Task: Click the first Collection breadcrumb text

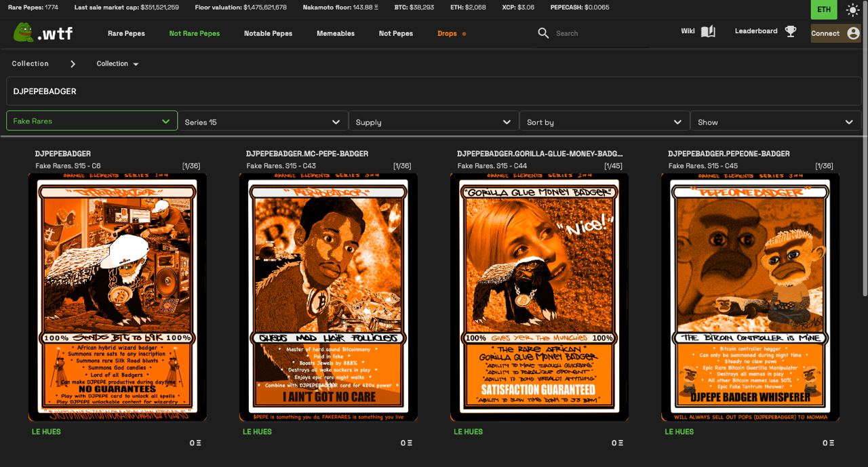Action: tap(30, 64)
